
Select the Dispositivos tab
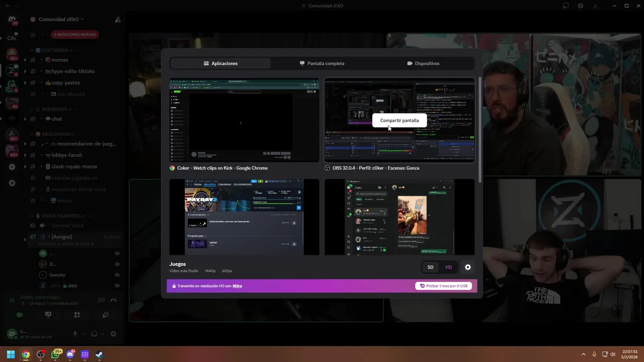pos(423,63)
